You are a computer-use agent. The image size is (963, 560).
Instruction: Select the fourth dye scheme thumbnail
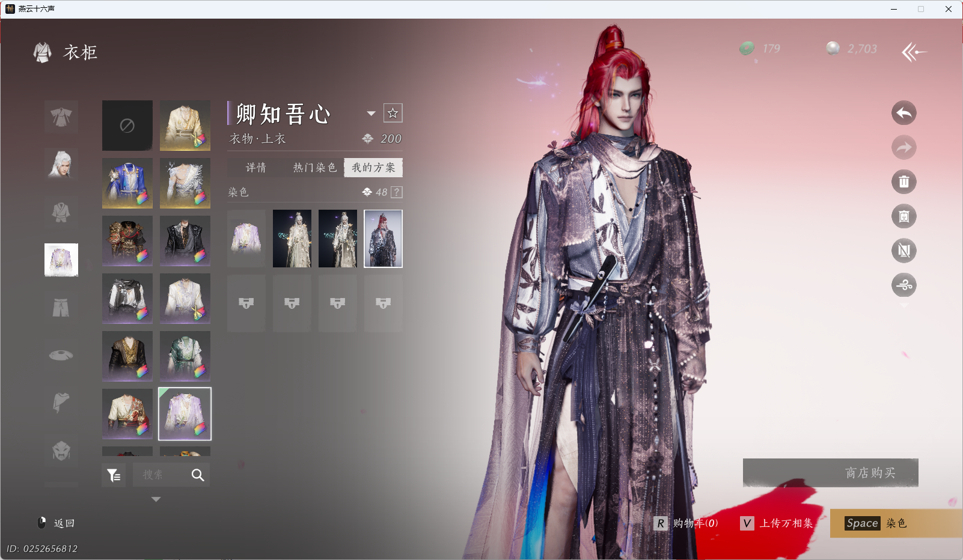(x=383, y=239)
